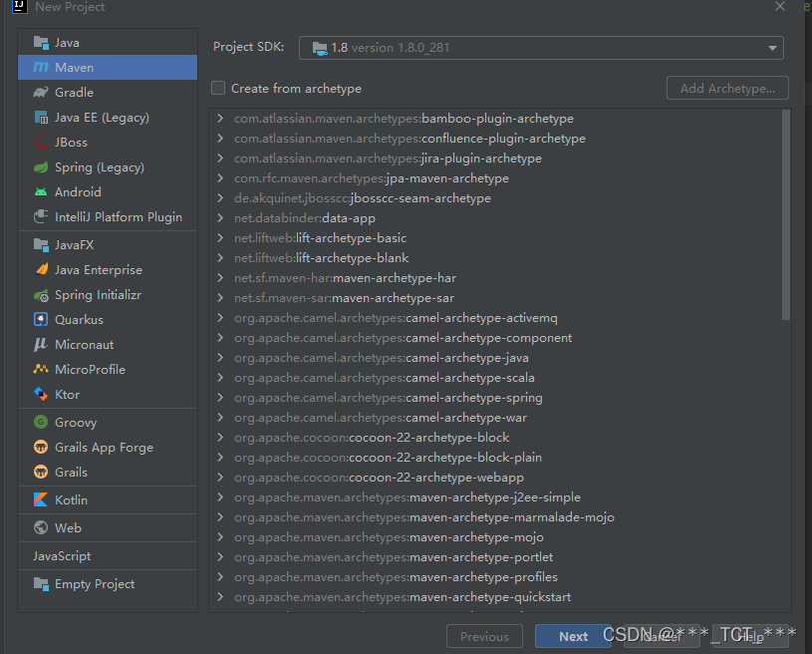Screen dimensions: 812x654
Task: Click the Help button
Action: (750, 636)
